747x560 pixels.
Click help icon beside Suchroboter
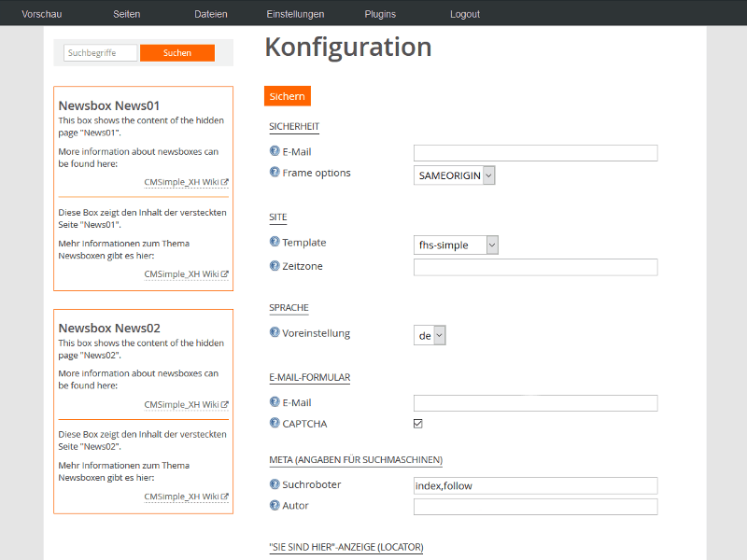coord(275,483)
